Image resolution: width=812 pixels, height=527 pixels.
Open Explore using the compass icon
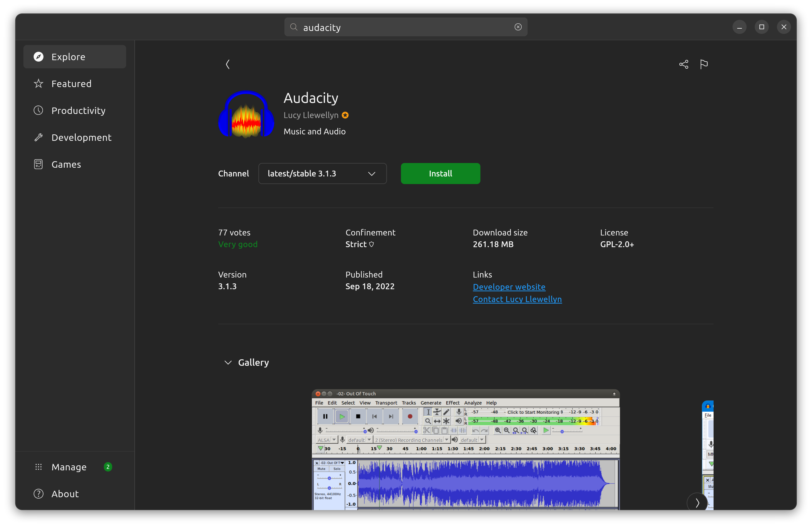(x=39, y=57)
